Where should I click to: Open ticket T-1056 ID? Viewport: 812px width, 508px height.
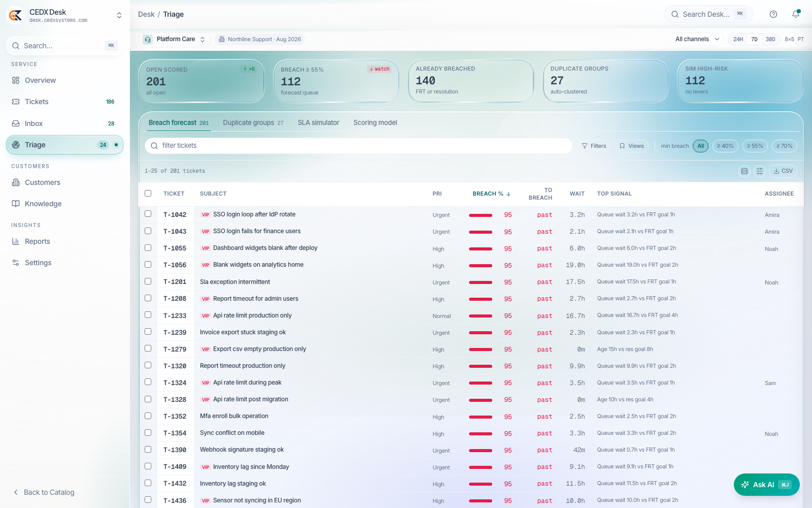pos(175,265)
